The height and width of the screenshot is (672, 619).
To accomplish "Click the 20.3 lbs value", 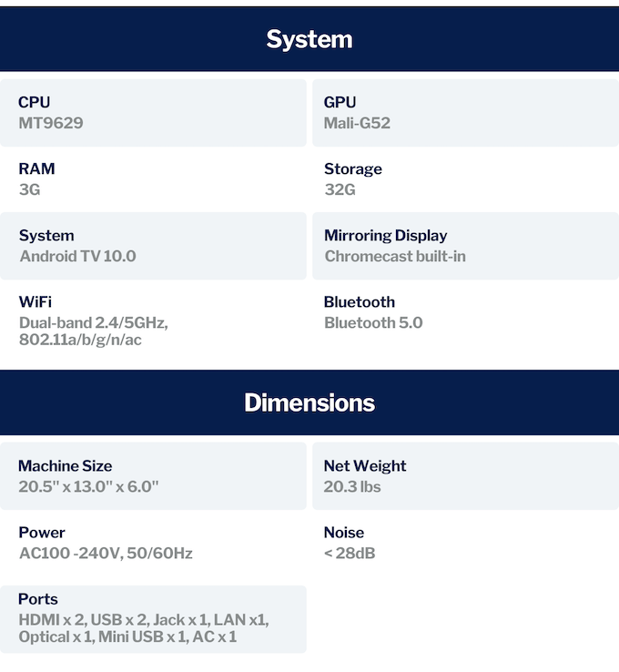I will [352, 487].
